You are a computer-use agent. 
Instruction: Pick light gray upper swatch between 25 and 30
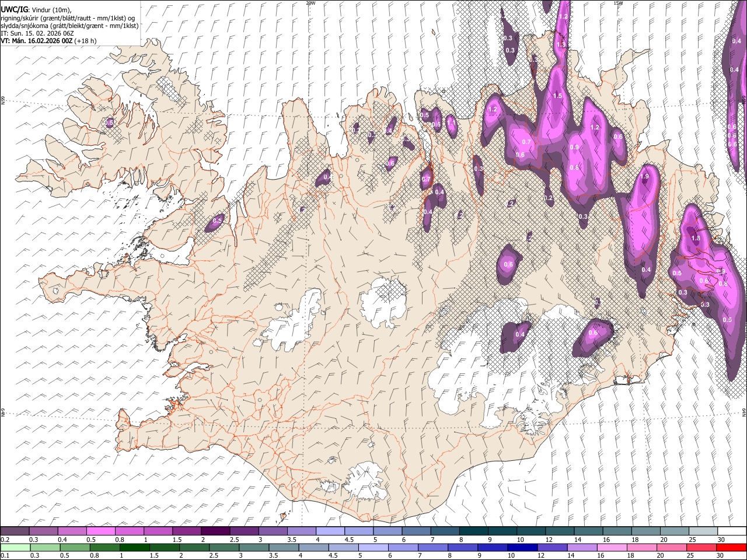click(702, 531)
